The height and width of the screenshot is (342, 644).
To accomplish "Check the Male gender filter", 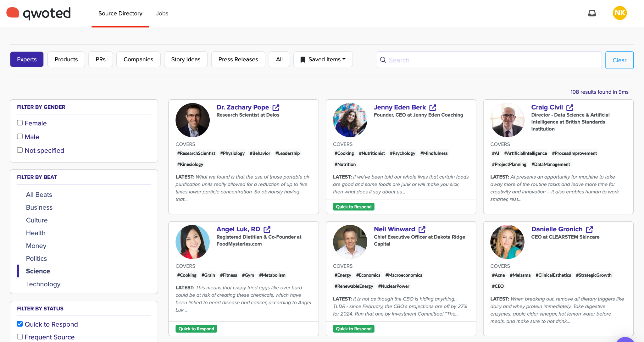I will 20,136.
